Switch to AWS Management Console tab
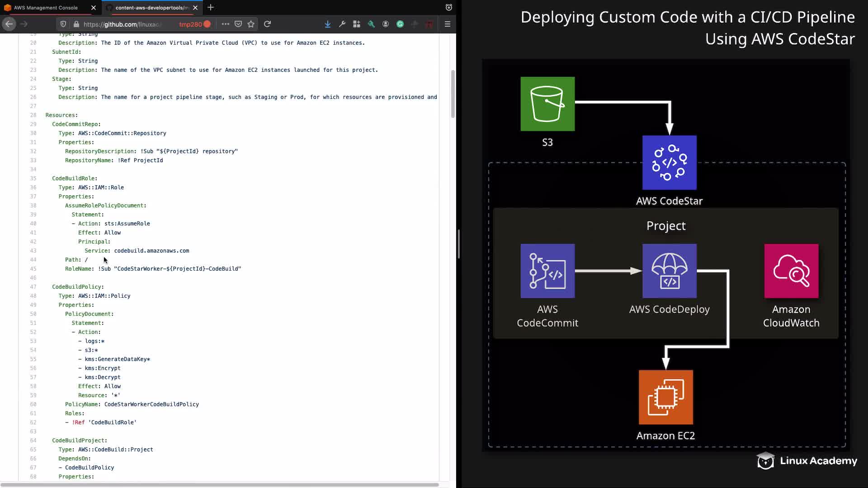Screen dimensions: 868x488 click(45, 8)
